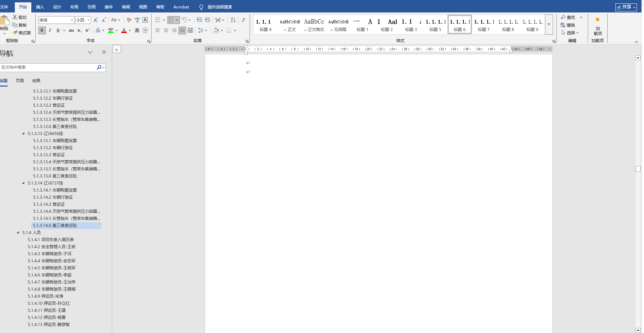The height and width of the screenshot is (333, 644).
Task: Click the ruler tab-stop selector icon
Action: [117, 49]
